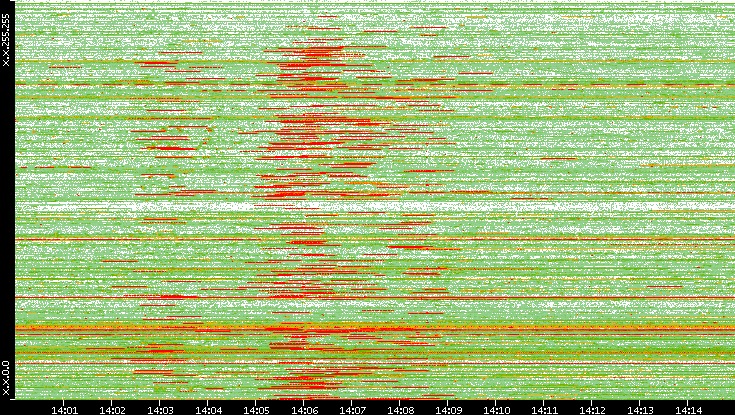
Task: Click the 14:08 time axis label
Action: tap(400, 410)
